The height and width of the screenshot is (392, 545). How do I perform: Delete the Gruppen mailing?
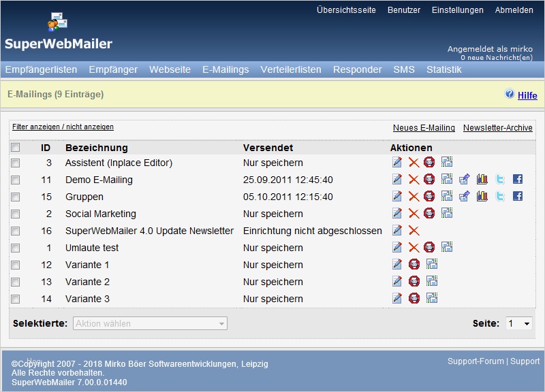point(414,196)
